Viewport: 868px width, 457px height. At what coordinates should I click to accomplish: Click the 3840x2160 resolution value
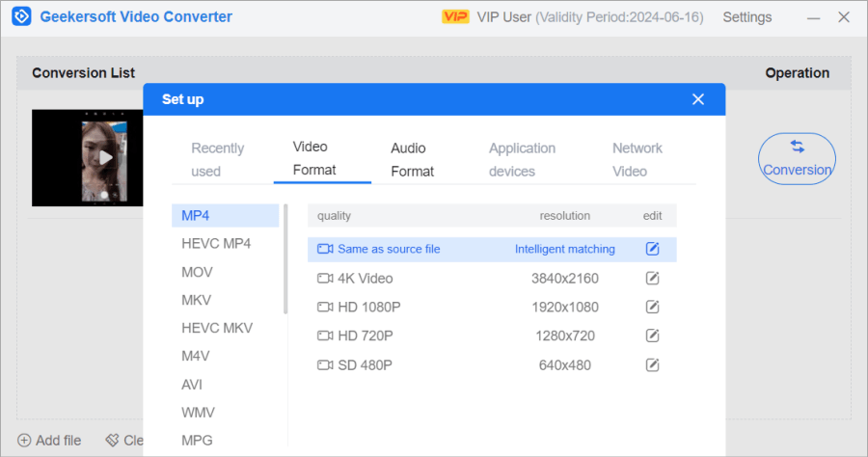564,279
